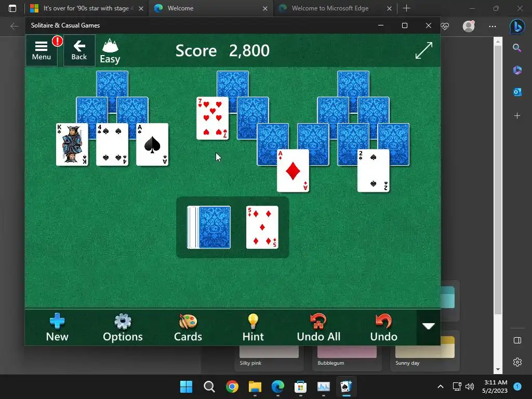Close the Welcome to Microsoft Edge tab
Viewport: 532px width, 399px height.
coord(390,8)
